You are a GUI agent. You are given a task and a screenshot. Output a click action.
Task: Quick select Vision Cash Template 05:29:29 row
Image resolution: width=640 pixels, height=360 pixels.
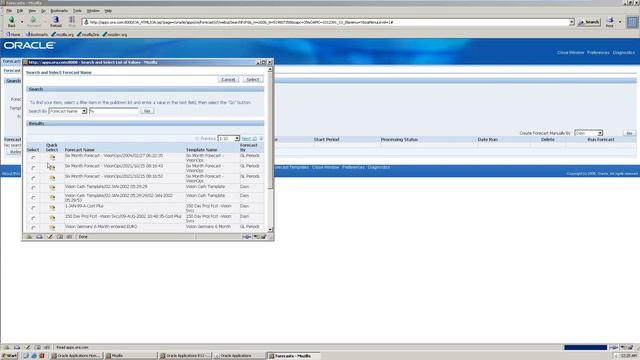pos(52,187)
